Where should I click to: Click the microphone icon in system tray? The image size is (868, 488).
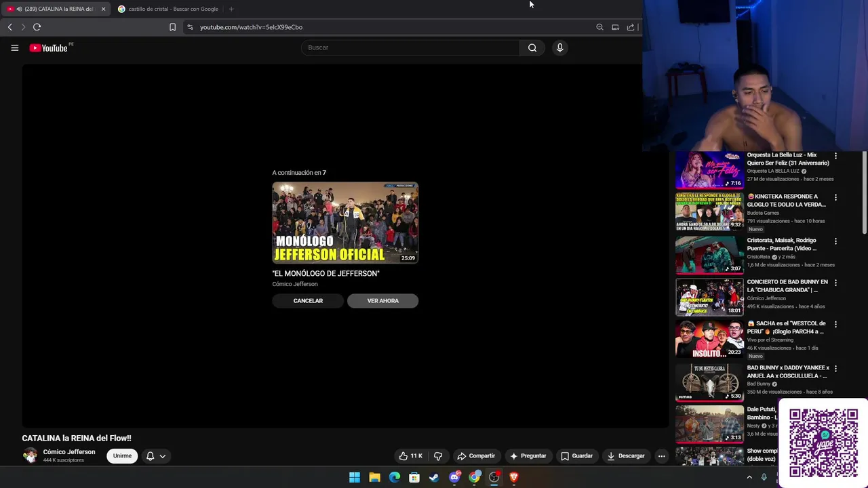(764, 477)
